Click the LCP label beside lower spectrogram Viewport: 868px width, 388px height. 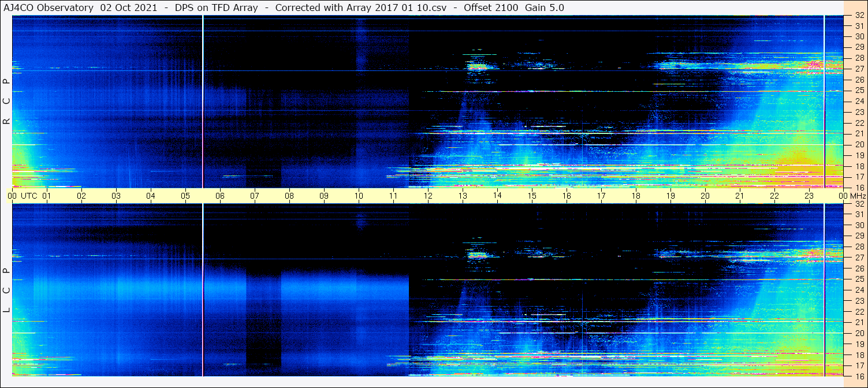pos(6,290)
